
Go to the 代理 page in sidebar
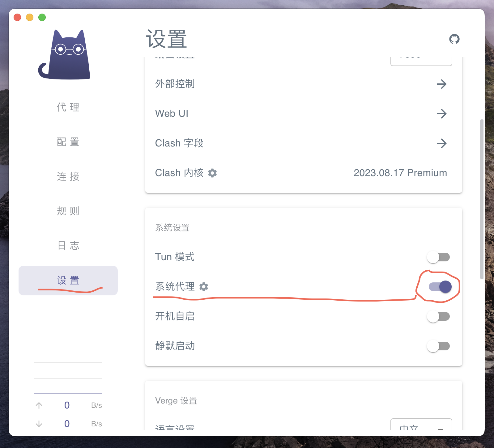tap(68, 107)
